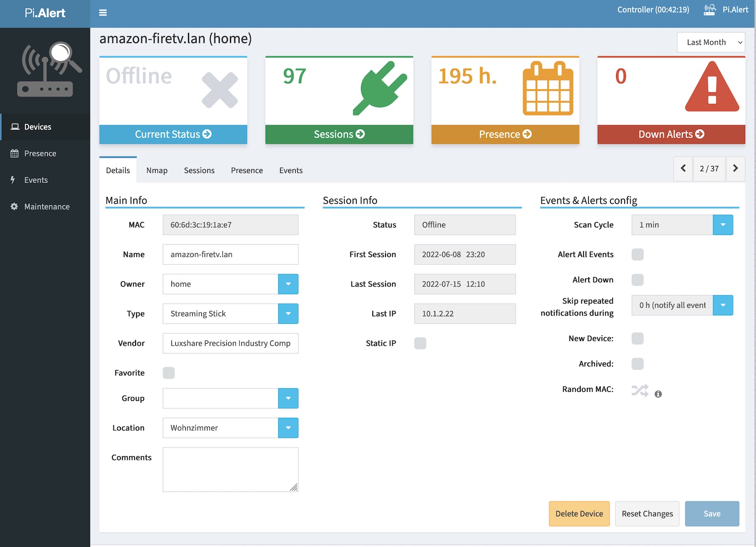This screenshot has width=756, height=547.
Task: Check the Static IP checkbox
Action: (420, 343)
